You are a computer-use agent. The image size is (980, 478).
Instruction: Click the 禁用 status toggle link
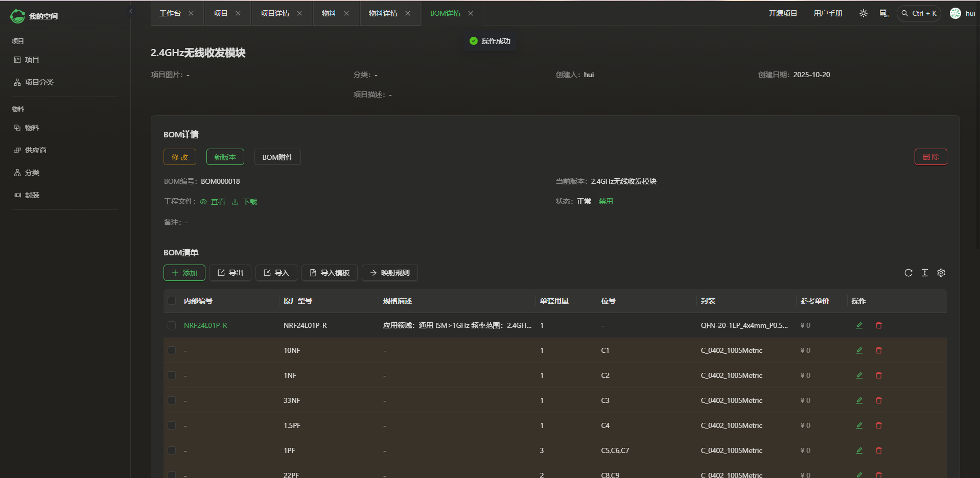[x=605, y=201]
